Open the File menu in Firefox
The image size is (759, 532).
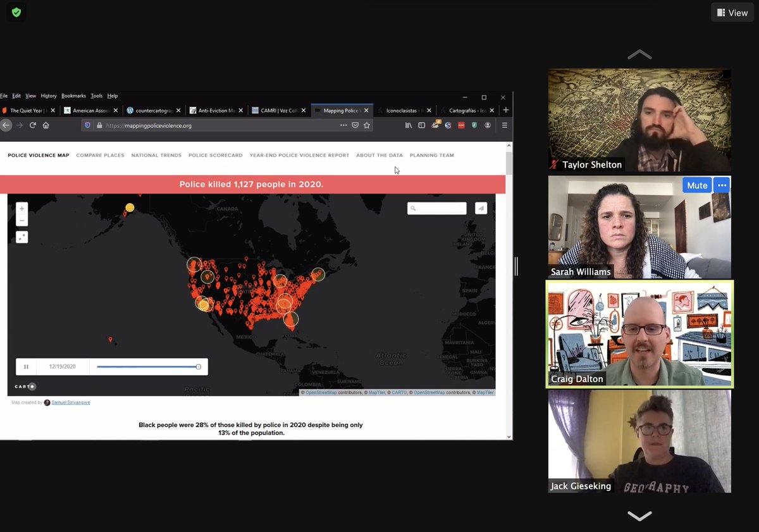pos(4,96)
